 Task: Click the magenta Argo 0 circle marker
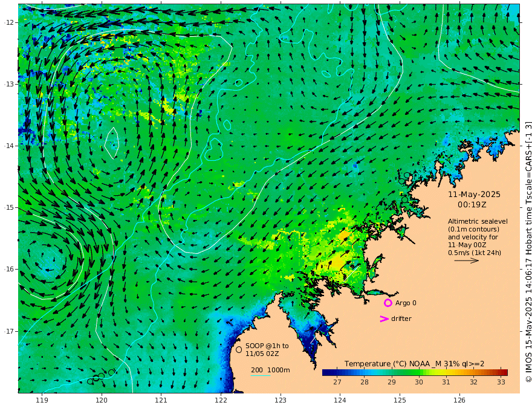(388, 303)
